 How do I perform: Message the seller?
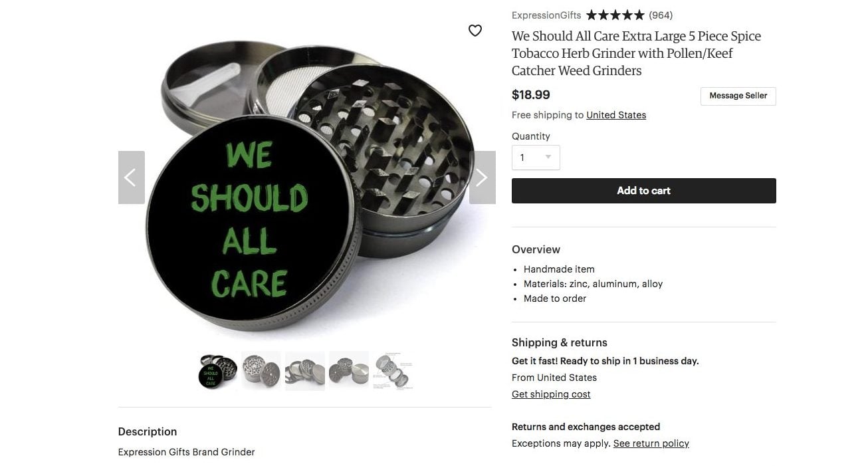pos(738,96)
